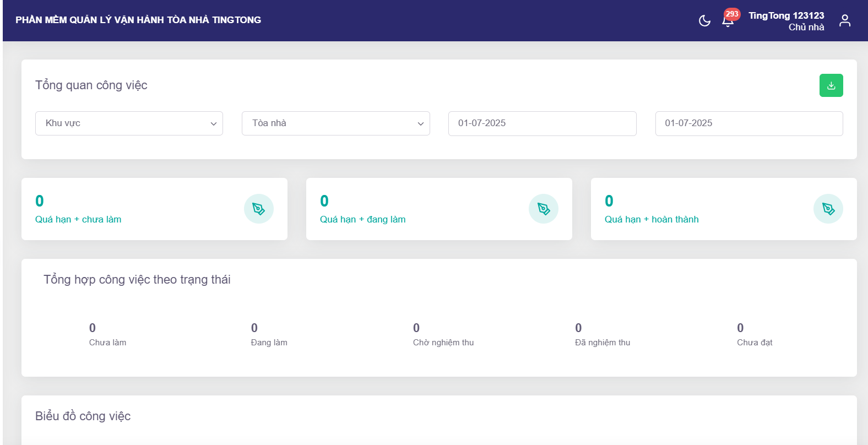Select the Chờ nghiệm thu status count
This screenshot has width=868, height=445.
coord(416,328)
